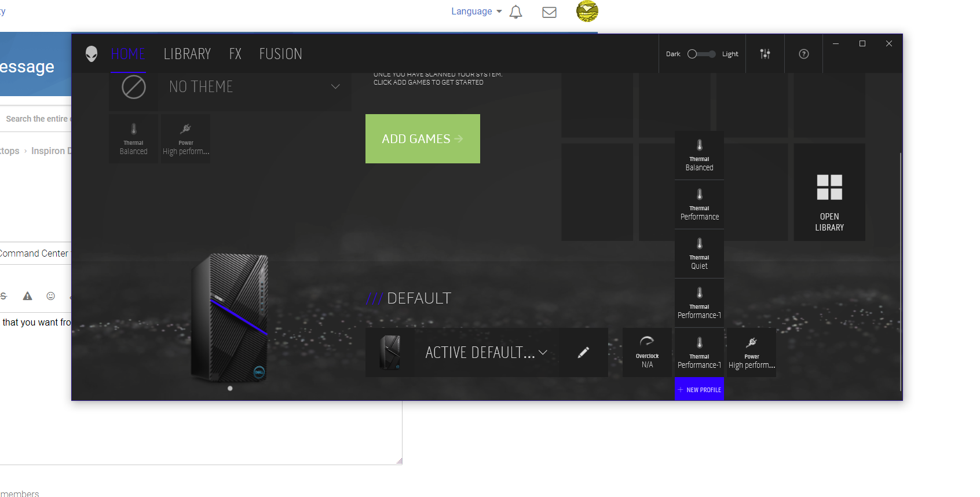Click the ADD GAMES button
Screen dimensions: 980x497
pyautogui.click(x=423, y=138)
